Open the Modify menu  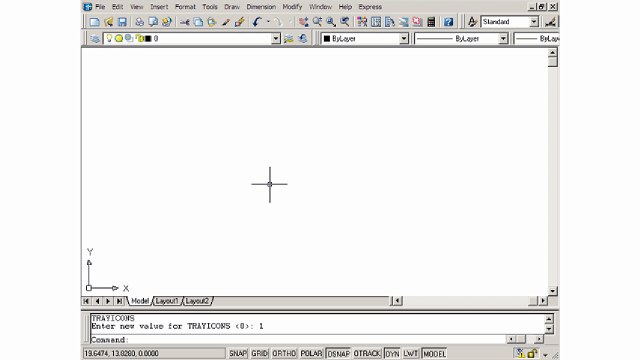pyautogui.click(x=292, y=7)
